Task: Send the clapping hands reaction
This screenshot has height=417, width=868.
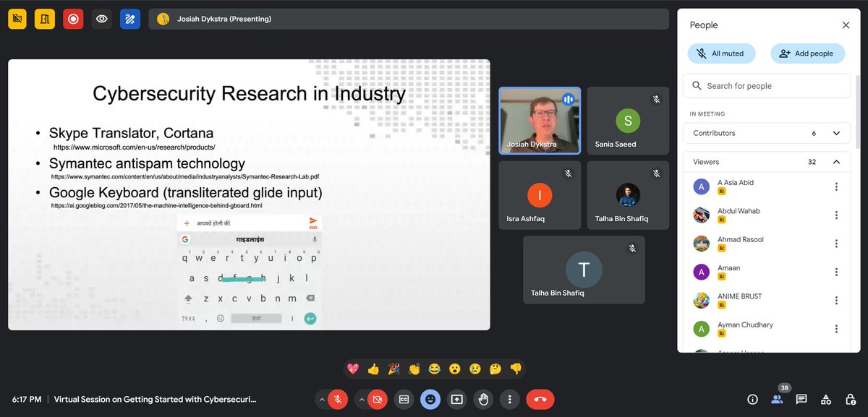Action: point(414,369)
